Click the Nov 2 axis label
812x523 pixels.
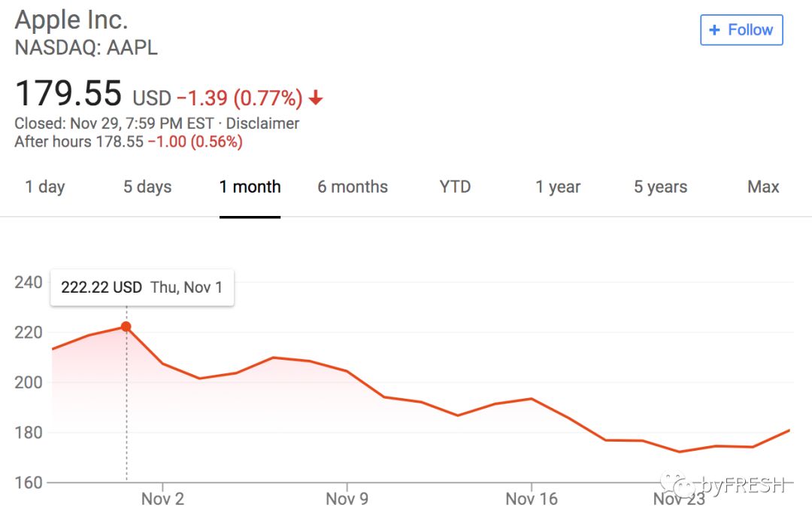click(162, 499)
